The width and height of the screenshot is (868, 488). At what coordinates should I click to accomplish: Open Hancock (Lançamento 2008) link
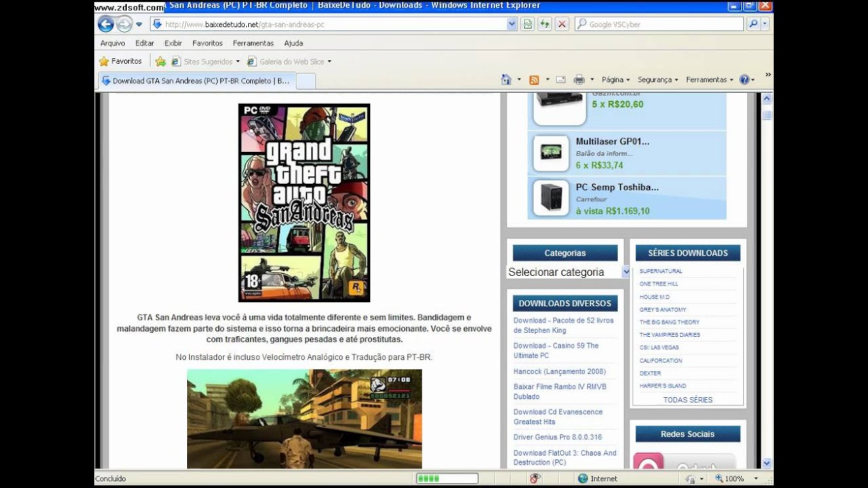559,371
